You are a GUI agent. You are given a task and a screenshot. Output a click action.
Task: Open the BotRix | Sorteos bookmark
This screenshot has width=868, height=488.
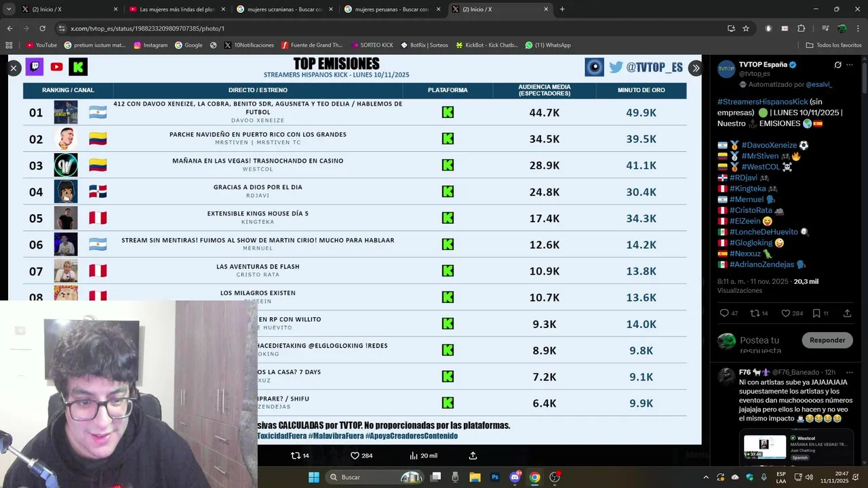424,45
